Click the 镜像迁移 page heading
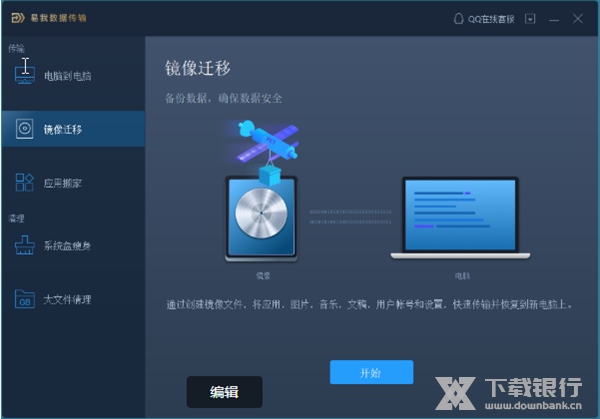Image resolution: width=600 pixels, height=419 pixels. point(198,68)
